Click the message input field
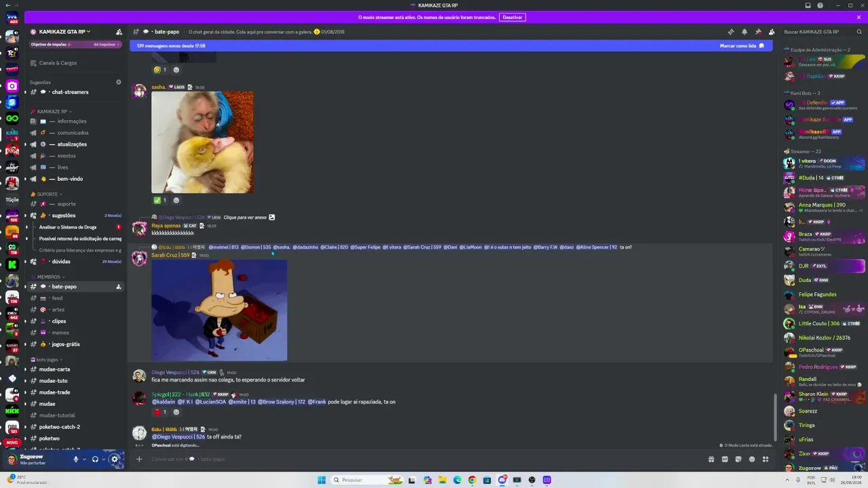 427,459
